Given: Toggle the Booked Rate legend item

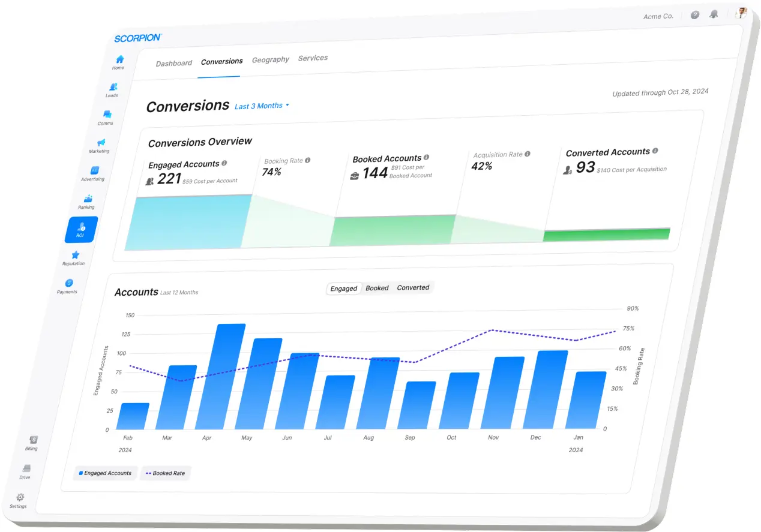Looking at the screenshot, I should tap(165, 473).
